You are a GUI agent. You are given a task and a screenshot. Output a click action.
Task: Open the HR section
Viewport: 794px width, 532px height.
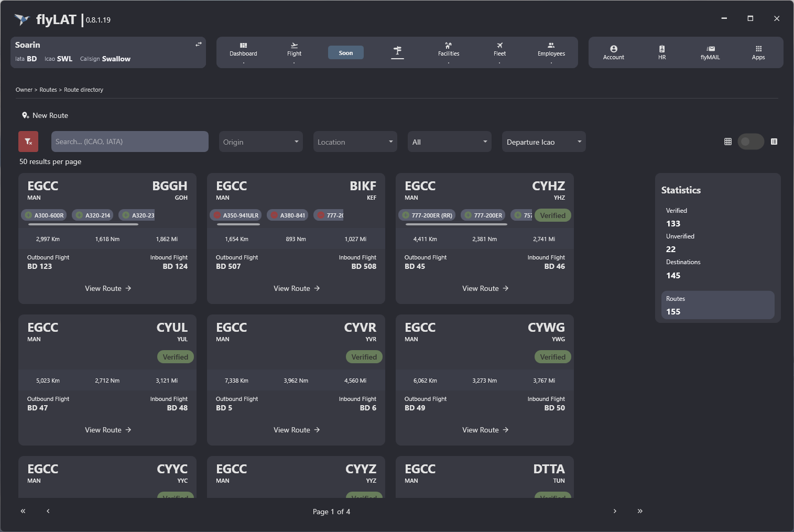(662, 52)
